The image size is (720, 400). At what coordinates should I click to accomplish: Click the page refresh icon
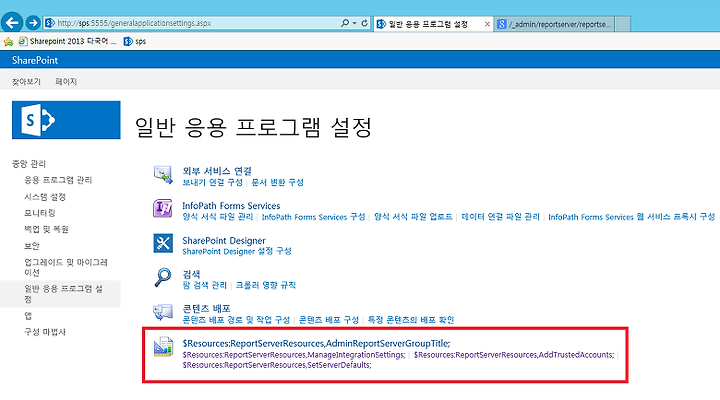tap(365, 23)
